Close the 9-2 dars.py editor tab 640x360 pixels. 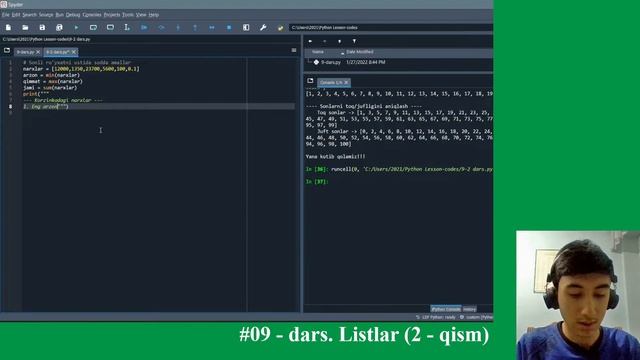pyautogui.click(x=74, y=52)
